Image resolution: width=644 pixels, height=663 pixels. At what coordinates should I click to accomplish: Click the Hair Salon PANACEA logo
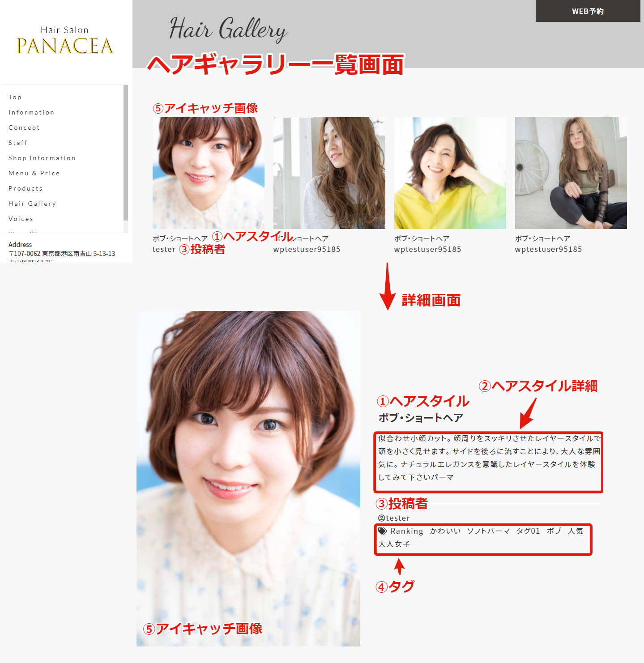[x=65, y=41]
